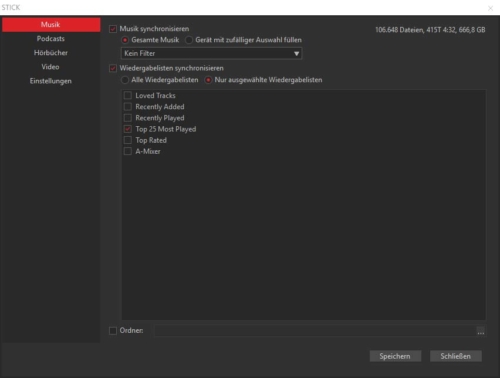This screenshot has height=378, width=500.
Task: Toggle Wiedergabelisten synchronisieren checkbox
Action: (113, 68)
